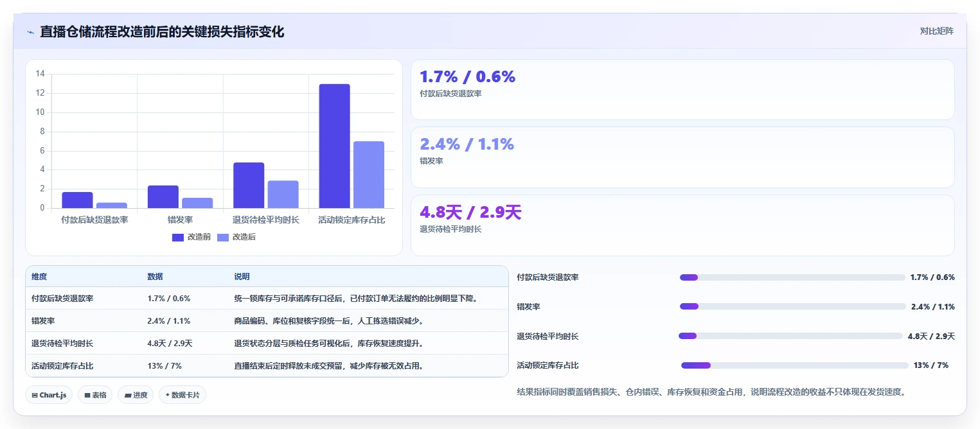Click the 改造后 legend color swatch

coord(223,238)
